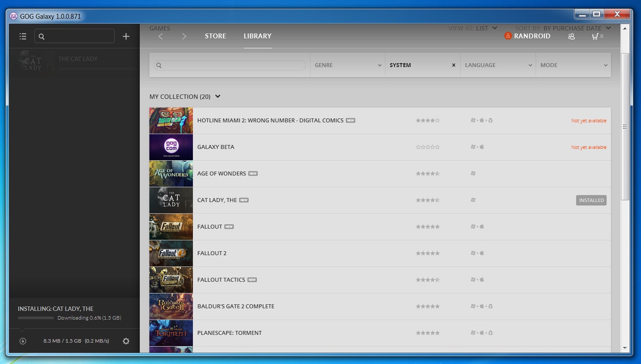Click the download settings gear icon
The width and height of the screenshot is (641, 364).
(x=126, y=341)
